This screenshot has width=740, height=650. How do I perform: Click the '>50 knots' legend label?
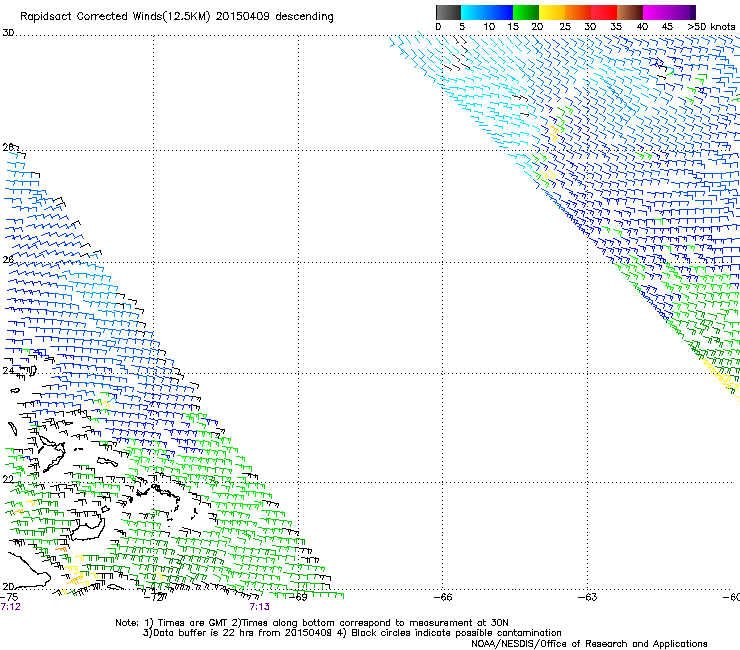coord(711,27)
